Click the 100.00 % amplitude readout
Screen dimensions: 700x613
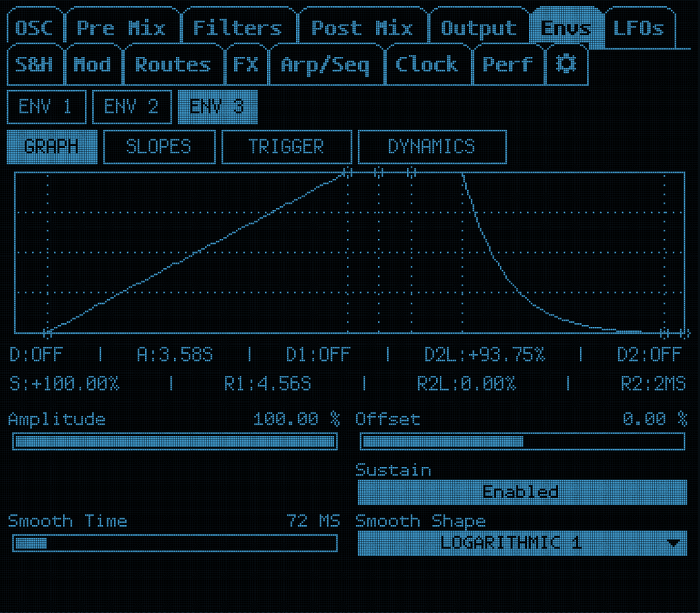click(x=297, y=419)
